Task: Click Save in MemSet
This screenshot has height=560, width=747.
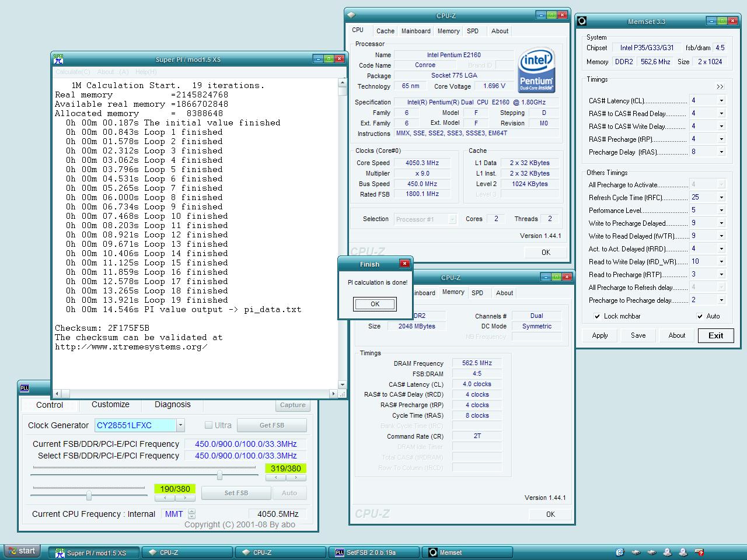Action: [x=638, y=335]
